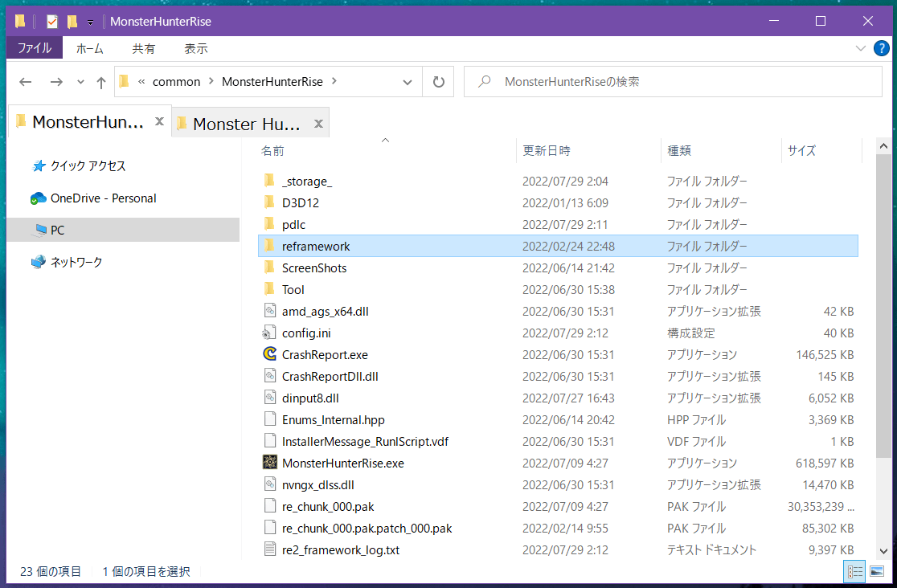The width and height of the screenshot is (897, 588).
Task: Select the Tool folder icon
Action: [269, 289]
